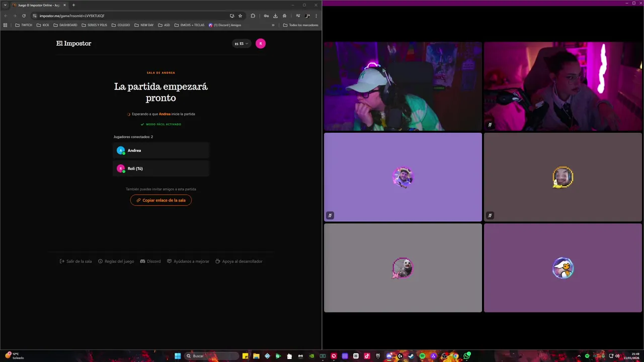The image size is (644, 362).
Task: Bookmark this page with the star icon
Action: point(240,16)
